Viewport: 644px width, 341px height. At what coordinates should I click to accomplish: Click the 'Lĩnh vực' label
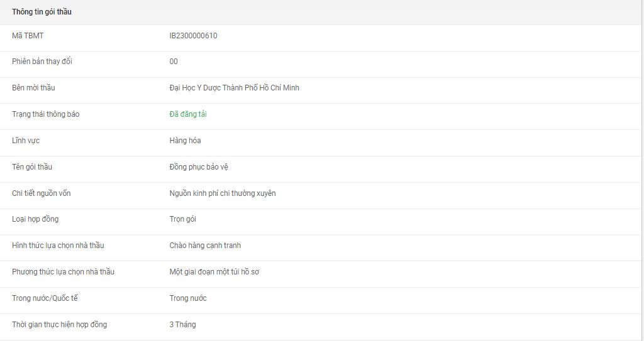tap(26, 141)
